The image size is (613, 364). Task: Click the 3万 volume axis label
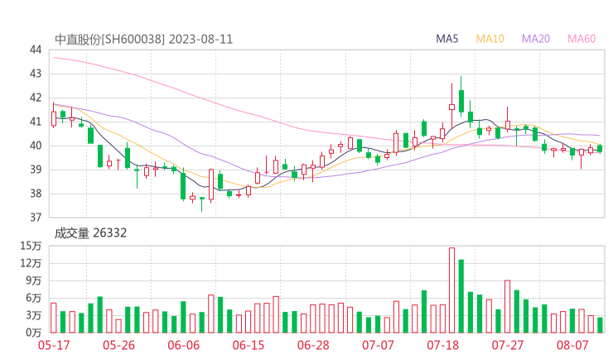coord(34,315)
